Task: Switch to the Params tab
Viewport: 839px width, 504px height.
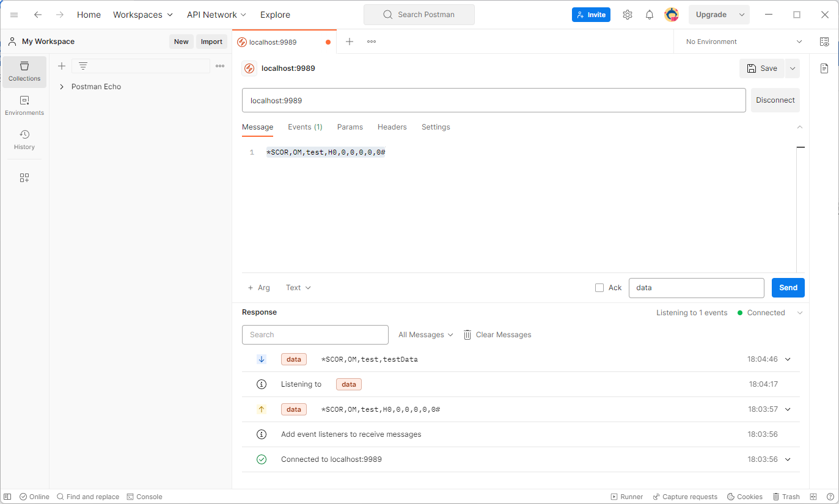Action: click(x=350, y=127)
